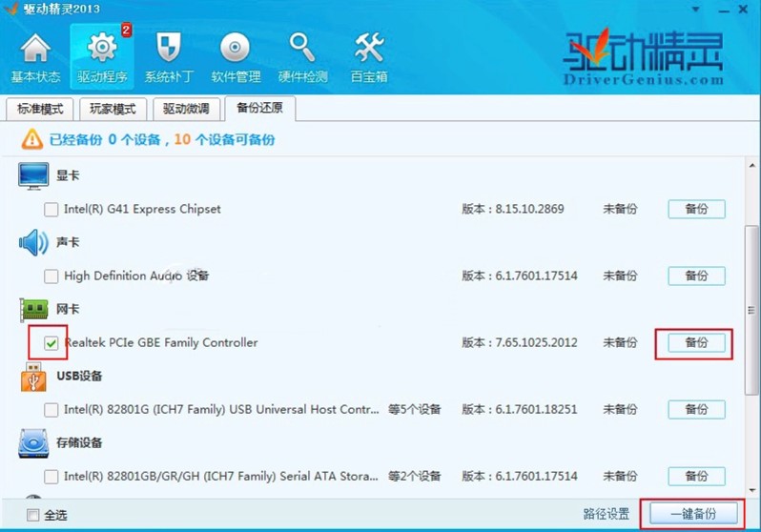This screenshot has height=532, width=761.
Task: Click 备份 for Realtek PCIe GBE Controller
Action: (x=696, y=342)
